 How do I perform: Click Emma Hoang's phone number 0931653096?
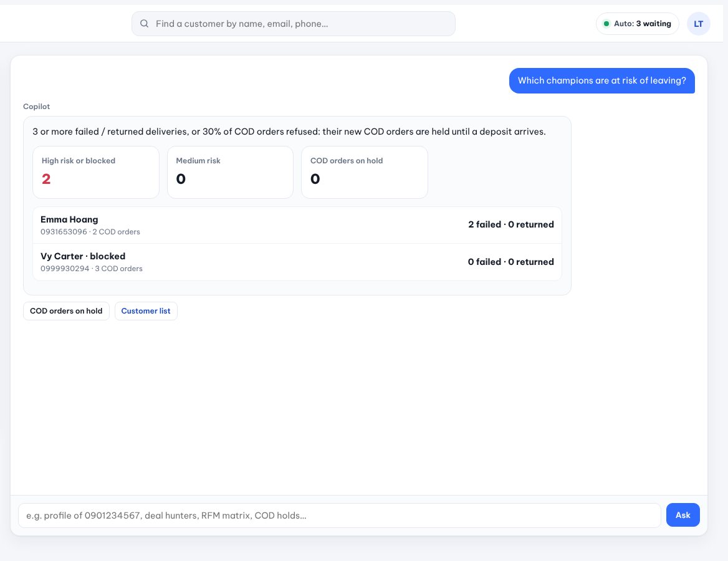pos(64,232)
